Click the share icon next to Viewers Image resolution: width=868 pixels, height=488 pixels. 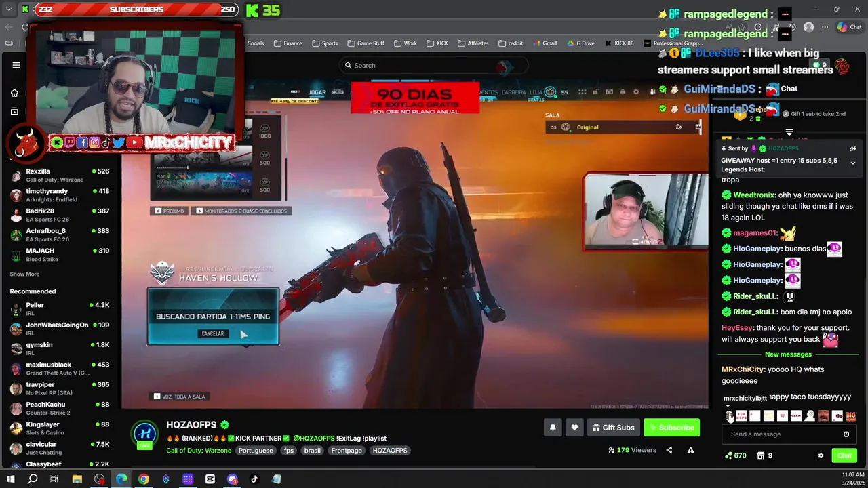669,450
